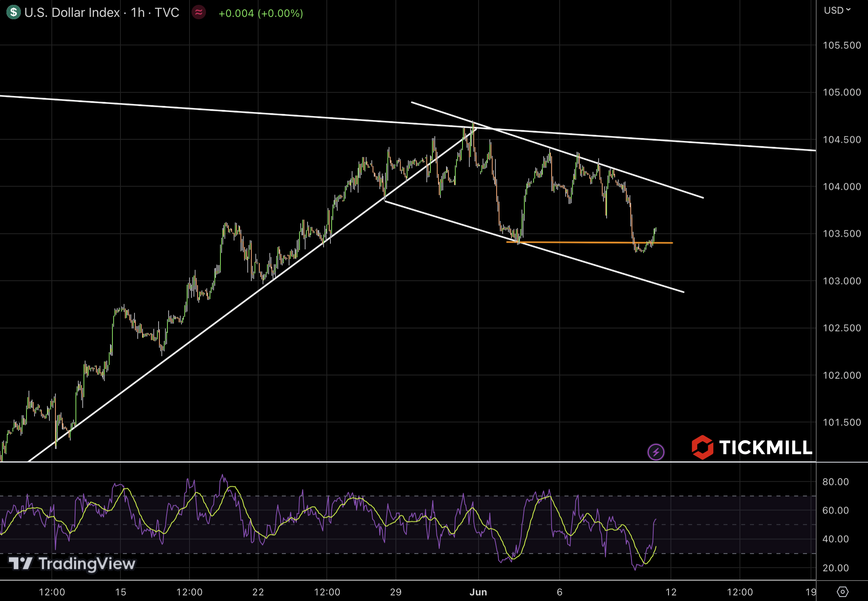Click the purple lightning bolt icon
This screenshot has height=601, width=868.
(656, 452)
